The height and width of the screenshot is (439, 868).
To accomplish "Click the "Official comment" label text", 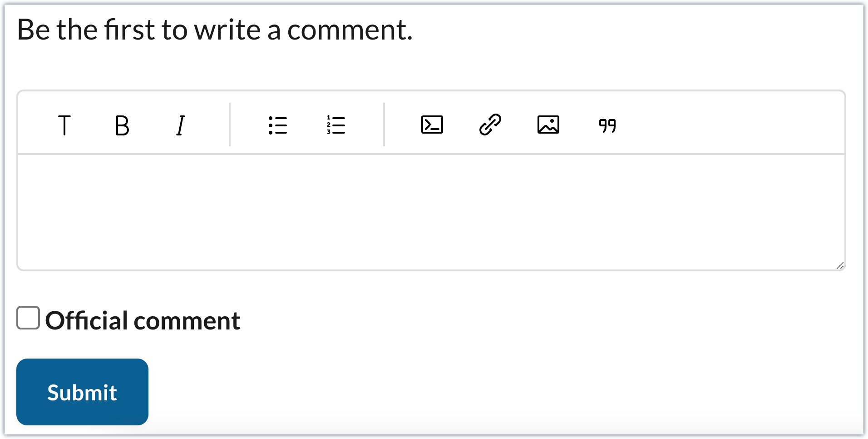I will (143, 321).
